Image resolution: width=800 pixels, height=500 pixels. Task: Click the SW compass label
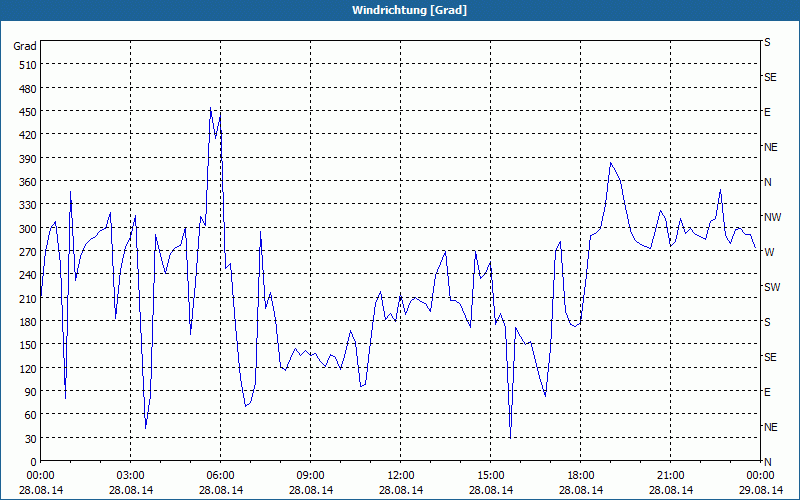(x=772, y=287)
